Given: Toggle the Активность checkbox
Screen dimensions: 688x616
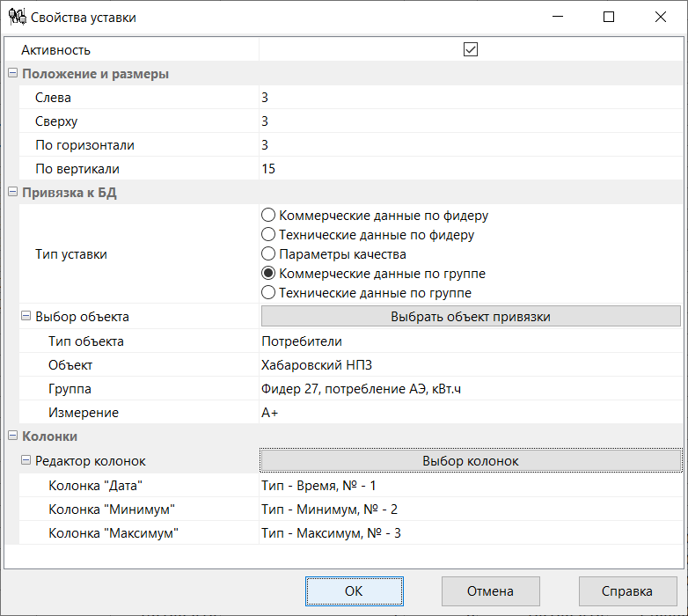Looking at the screenshot, I should point(471,50).
